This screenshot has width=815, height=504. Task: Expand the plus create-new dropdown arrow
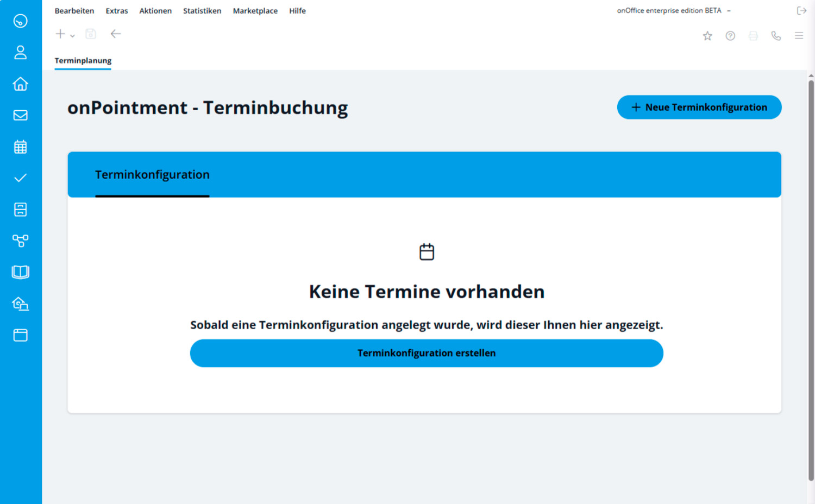[x=72, y=36]
